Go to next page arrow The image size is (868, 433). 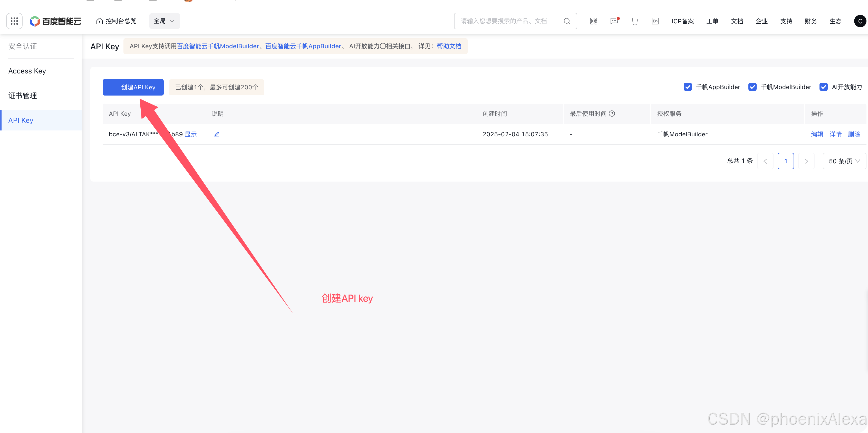806,161
